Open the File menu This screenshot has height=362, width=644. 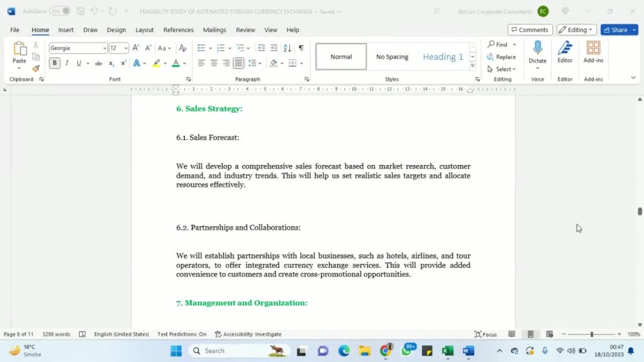[x=15, y=30]
